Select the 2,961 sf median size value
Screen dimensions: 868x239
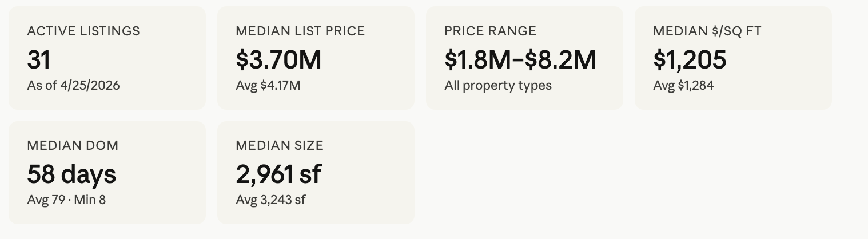click(x=278, y=174)
